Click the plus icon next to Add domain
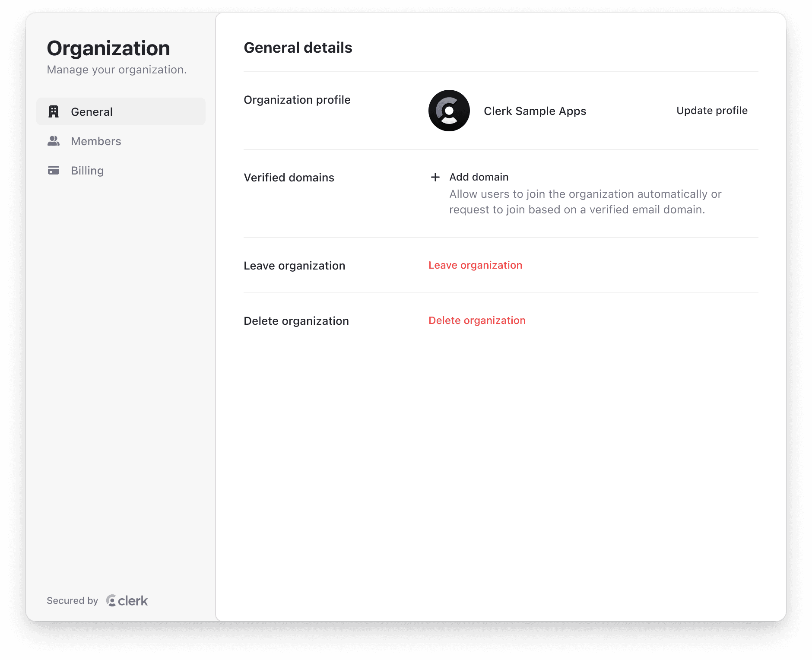The height and width of the screenshot is (660, 812). click(x=435, y=177)
